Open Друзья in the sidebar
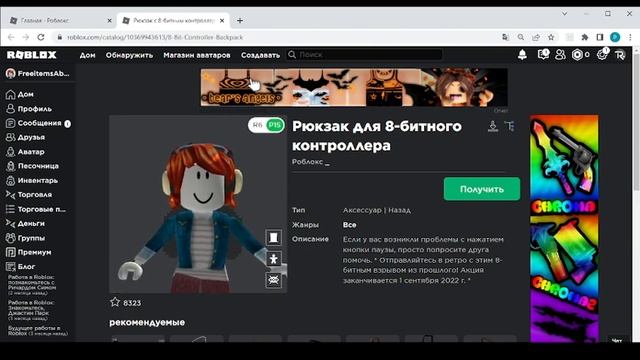640x360 pixels. pos(31,137)
